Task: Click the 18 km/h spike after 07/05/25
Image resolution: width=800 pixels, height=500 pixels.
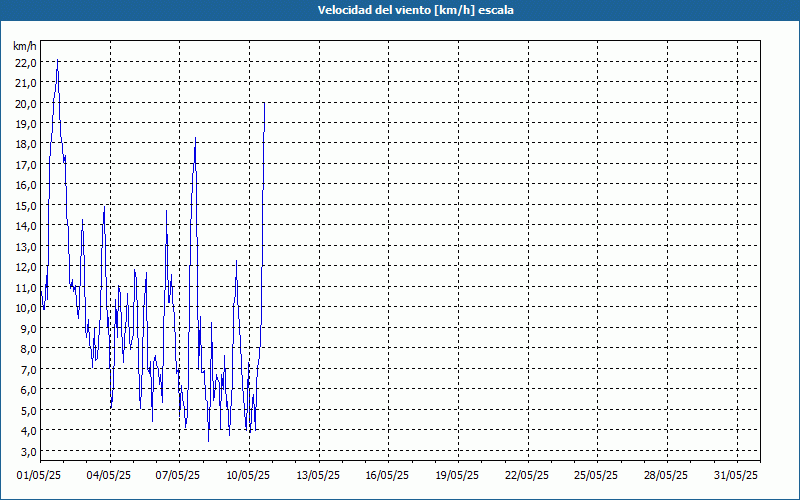Action: tap(195, 138)
